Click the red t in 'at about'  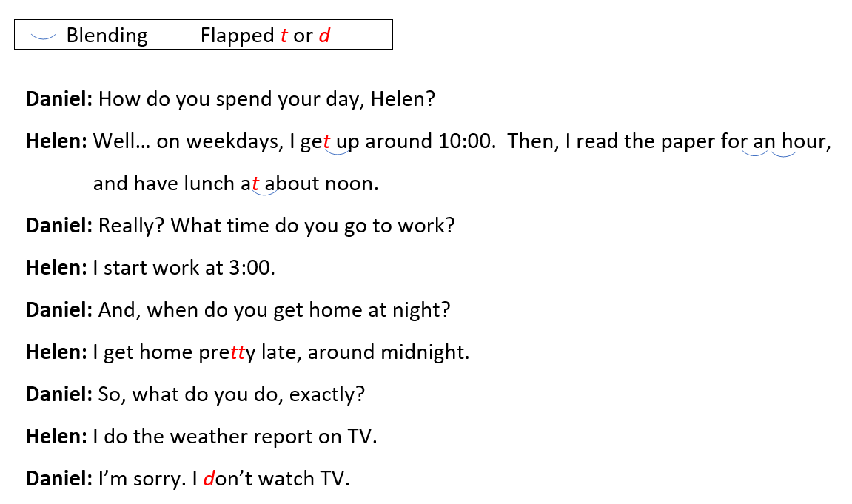click(x=255, y=184)
